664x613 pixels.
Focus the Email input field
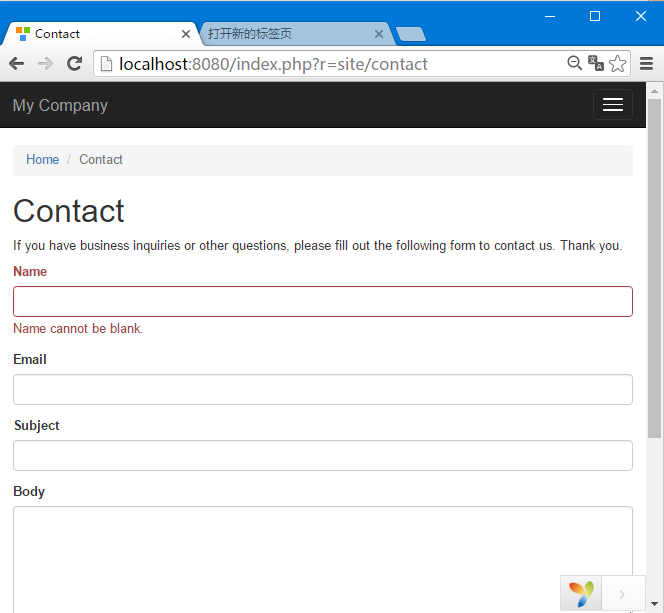click(x=323, y=389)
